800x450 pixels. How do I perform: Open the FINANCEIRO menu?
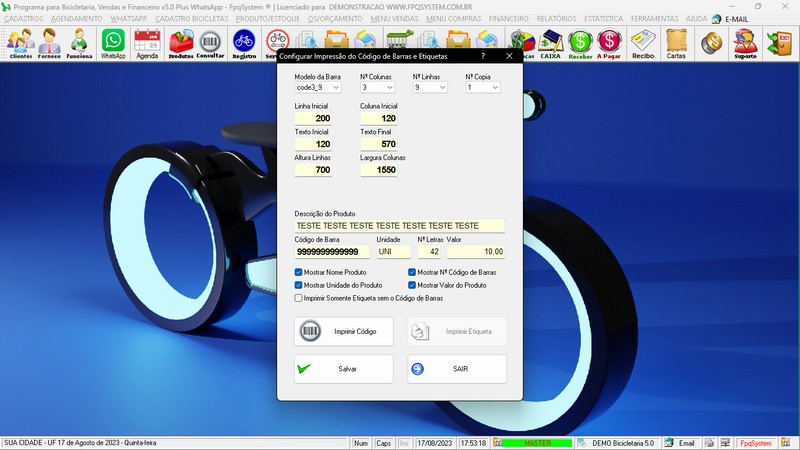509,18
